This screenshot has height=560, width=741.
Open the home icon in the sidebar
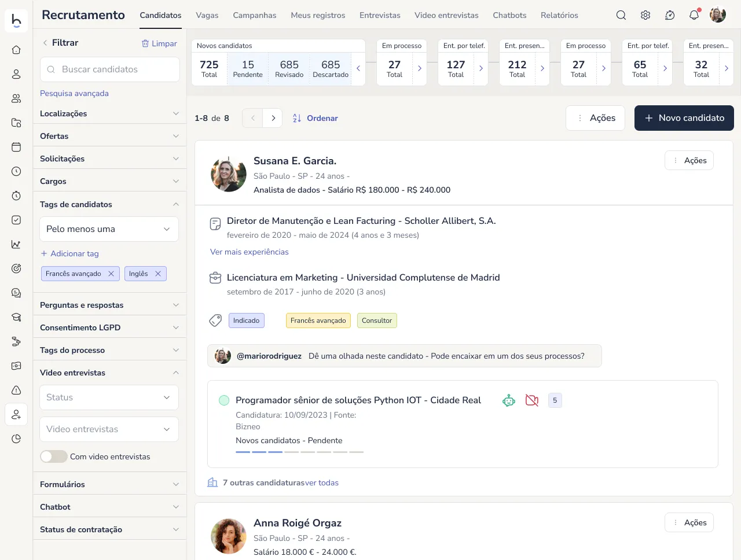pyautogui.click(x=16, y=50)
